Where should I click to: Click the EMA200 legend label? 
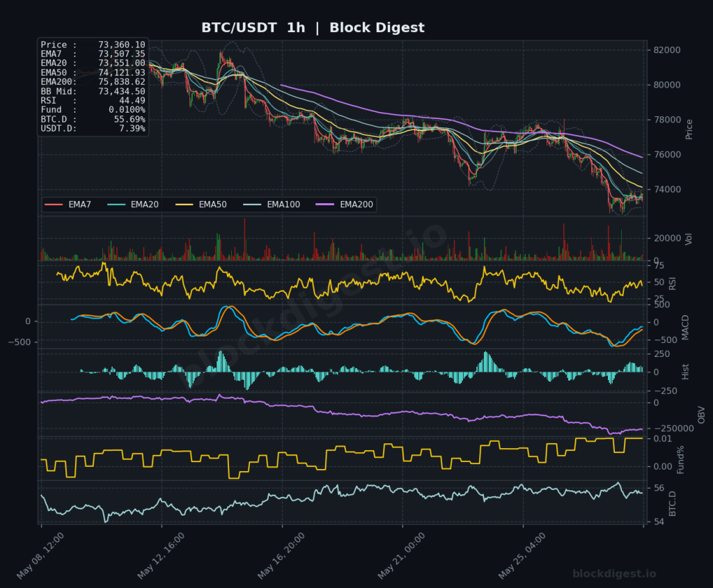356,205
